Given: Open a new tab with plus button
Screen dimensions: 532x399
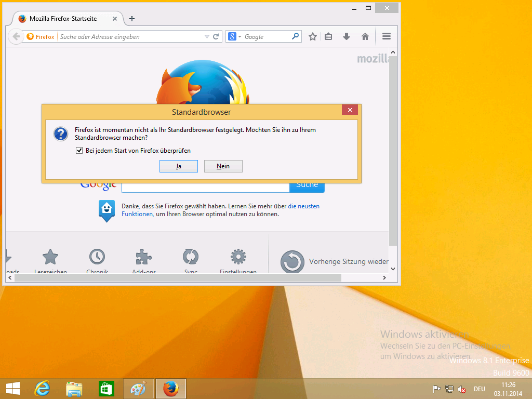Looking at the screenshot, I should (132, 19).
